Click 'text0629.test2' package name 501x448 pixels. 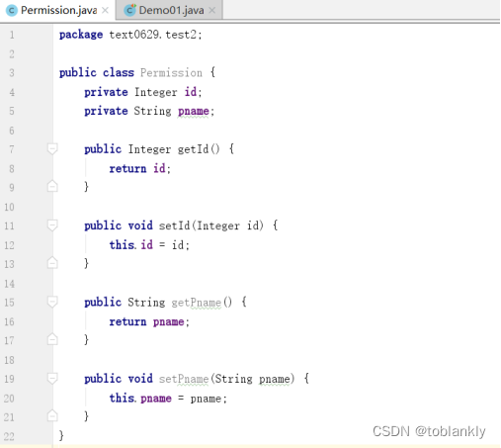[x=153, y=35]
